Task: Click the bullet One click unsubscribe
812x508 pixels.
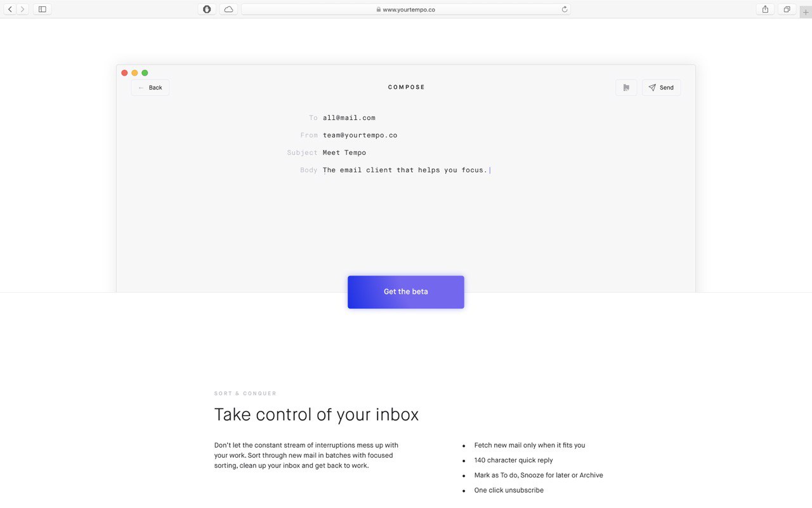Action: tap(509, 490)
